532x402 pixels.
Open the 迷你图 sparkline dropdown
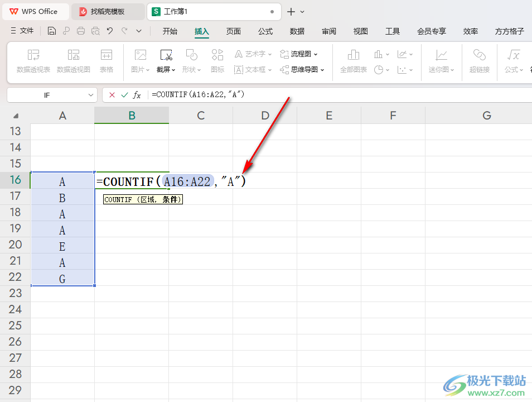[x=442, y=61]
